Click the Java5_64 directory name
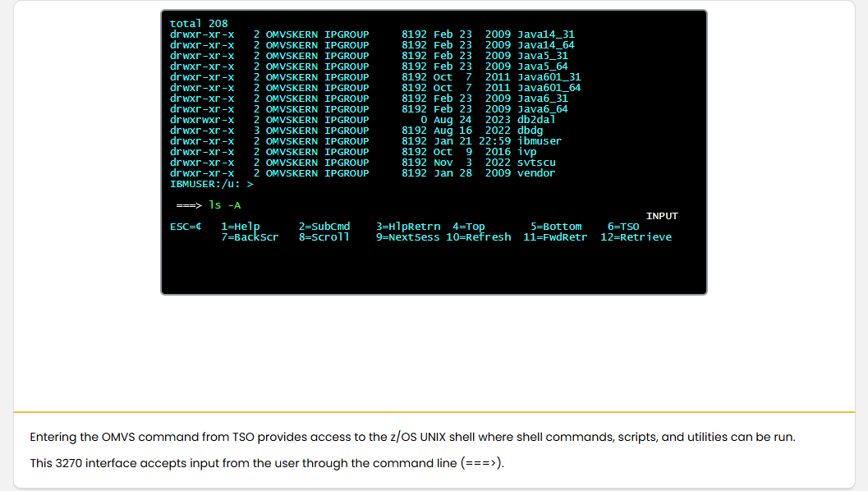 (x=543, y=67)
